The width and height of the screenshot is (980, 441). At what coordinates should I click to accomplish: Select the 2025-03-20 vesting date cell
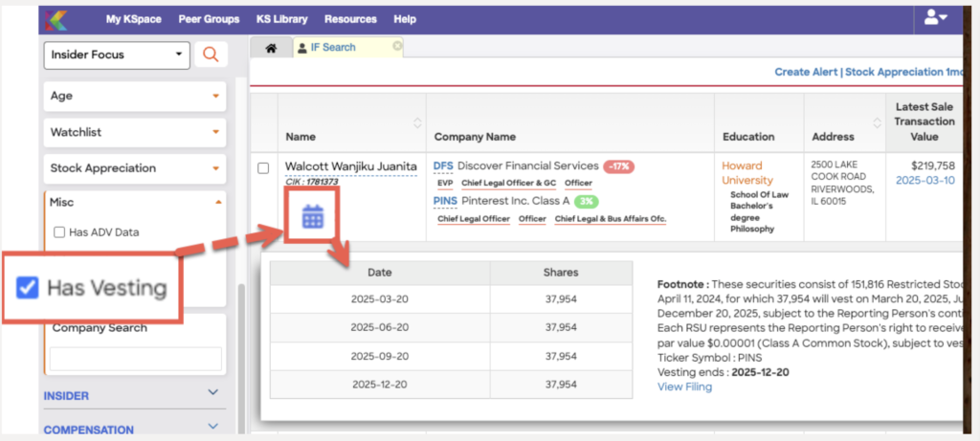pos(380,298)
